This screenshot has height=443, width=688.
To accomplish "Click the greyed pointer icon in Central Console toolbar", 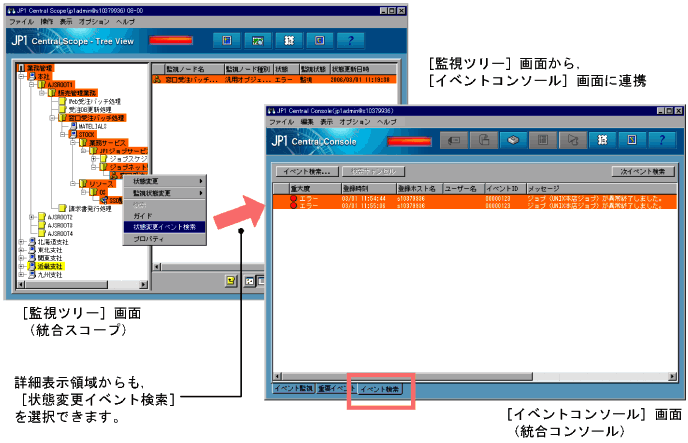I will click(573, 140).
